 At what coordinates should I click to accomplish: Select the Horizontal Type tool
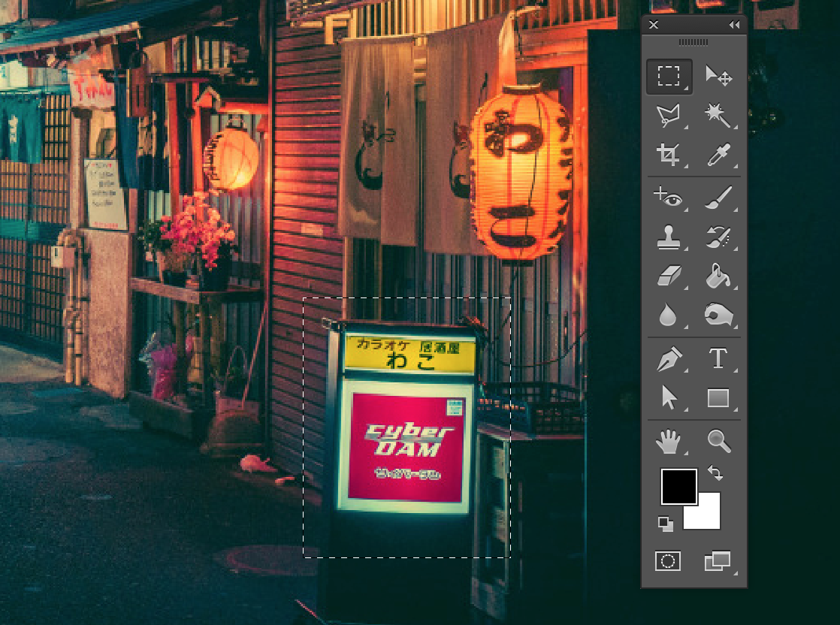coord(718,360)
